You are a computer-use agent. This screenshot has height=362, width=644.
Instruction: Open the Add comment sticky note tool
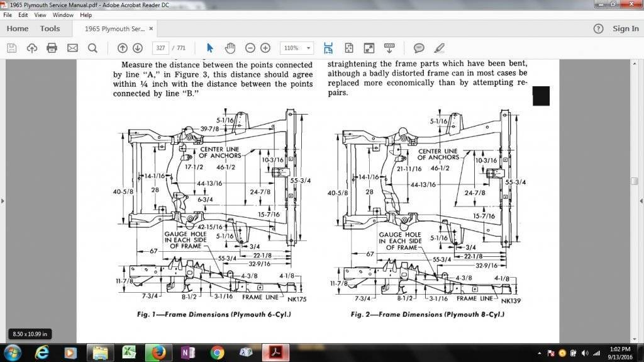pos(419,48)
